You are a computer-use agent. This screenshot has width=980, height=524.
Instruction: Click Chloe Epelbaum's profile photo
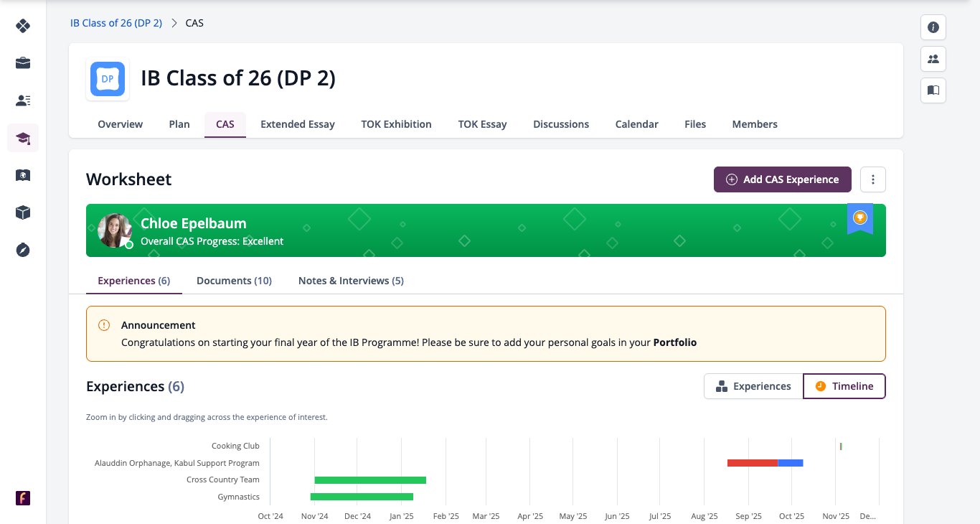click(115, 230)
